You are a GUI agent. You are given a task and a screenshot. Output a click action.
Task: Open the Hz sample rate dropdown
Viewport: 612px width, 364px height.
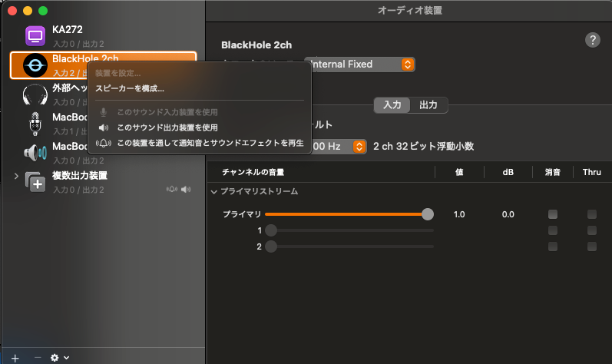tap(339, 147)
